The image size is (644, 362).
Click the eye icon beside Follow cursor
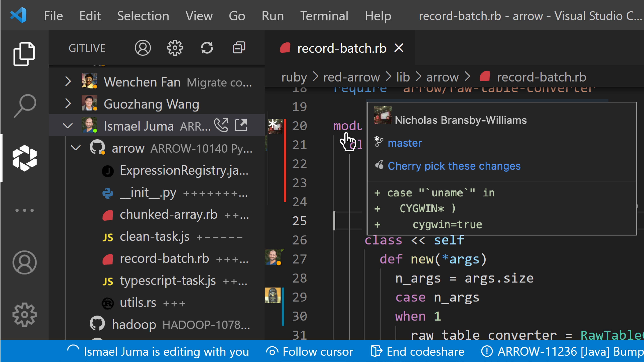(272, 352)
